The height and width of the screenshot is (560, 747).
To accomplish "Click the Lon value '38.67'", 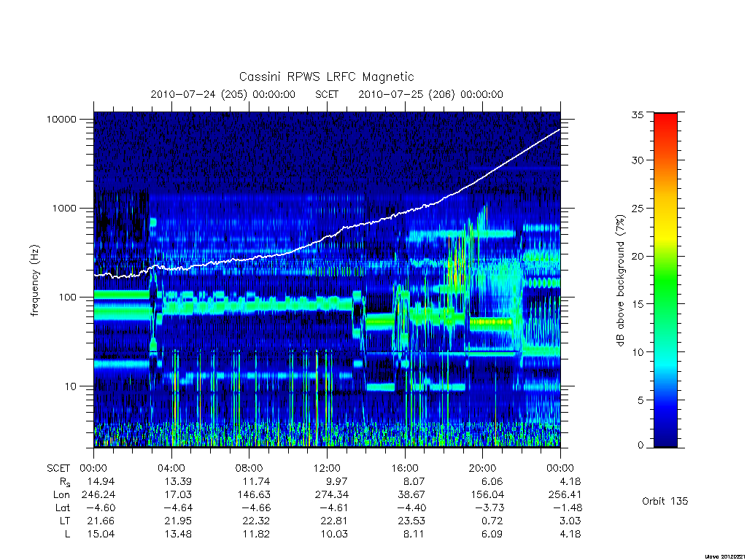I will [412, 495].
